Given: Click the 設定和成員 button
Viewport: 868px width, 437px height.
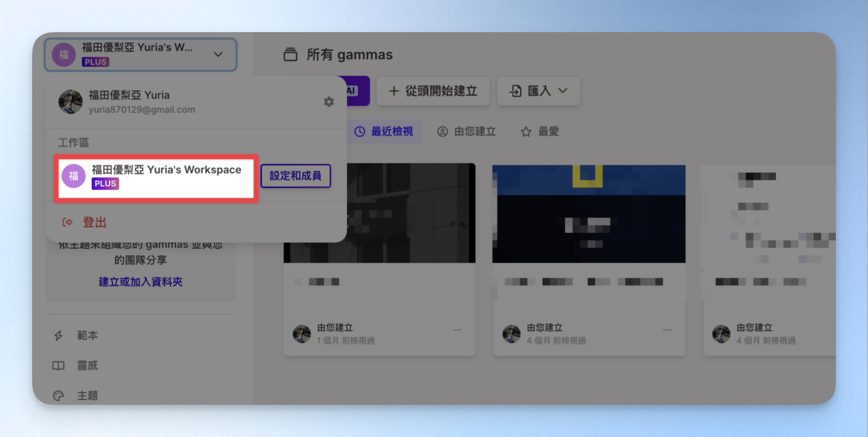Looking at the screenshot, I should click(x=295, y=177).
